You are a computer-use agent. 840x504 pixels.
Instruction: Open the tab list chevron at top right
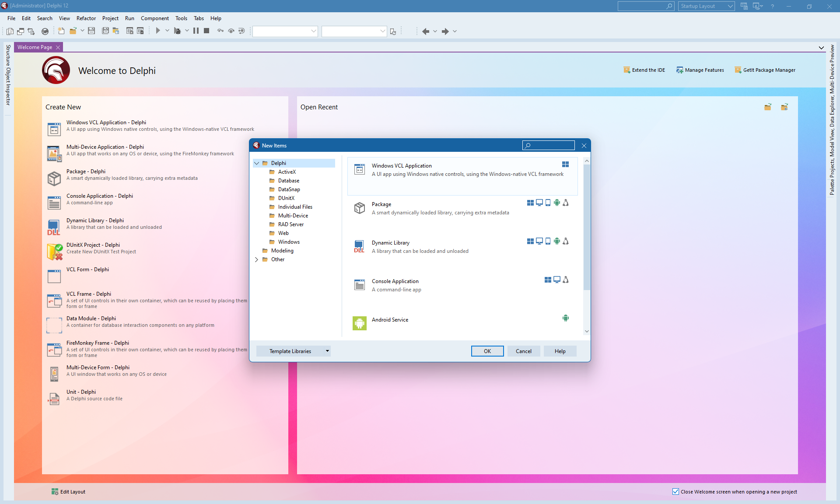[x=821, y=48]
